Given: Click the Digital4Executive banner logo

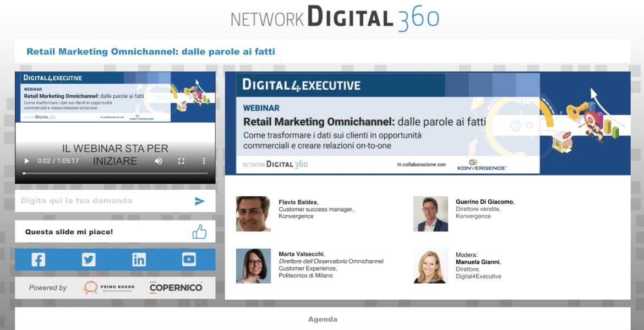Looking at the screenshot, I should pos(302,85).
